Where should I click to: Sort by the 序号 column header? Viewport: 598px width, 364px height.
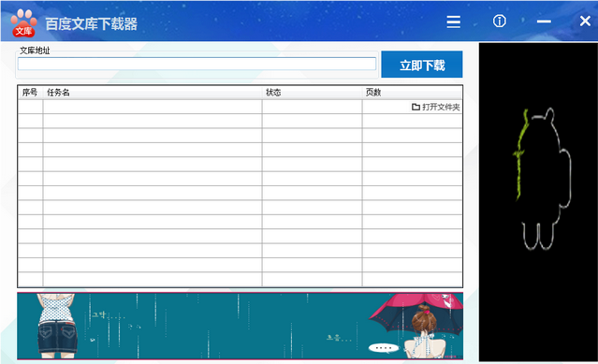pyautogui.click(x=30, y=93)
